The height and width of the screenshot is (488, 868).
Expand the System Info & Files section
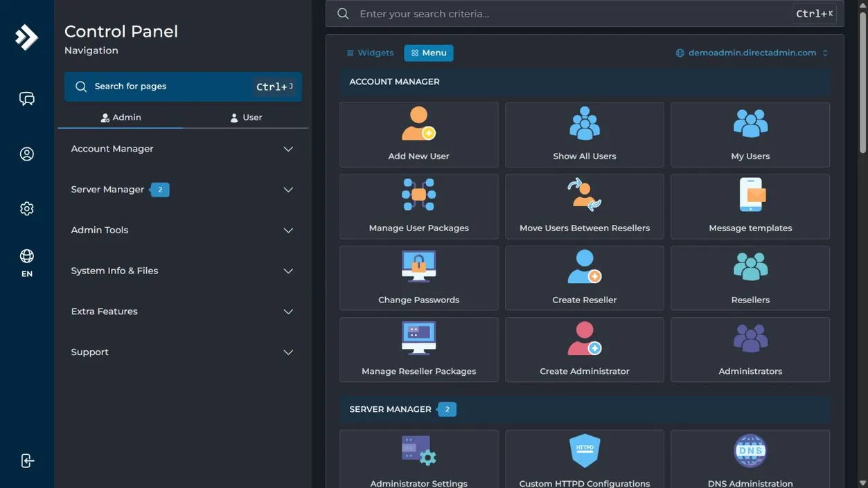183,271
